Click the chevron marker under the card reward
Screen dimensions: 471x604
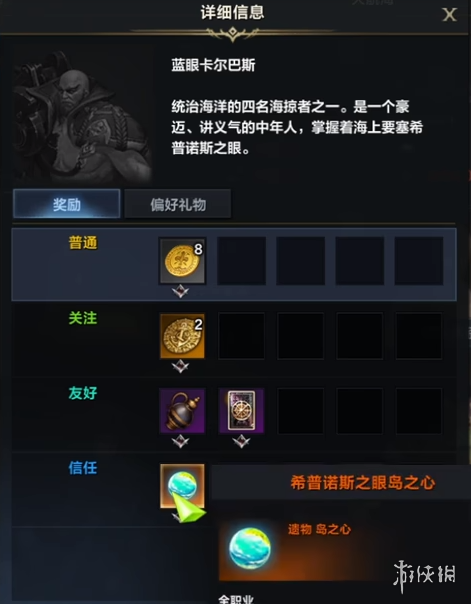[241, 441]
